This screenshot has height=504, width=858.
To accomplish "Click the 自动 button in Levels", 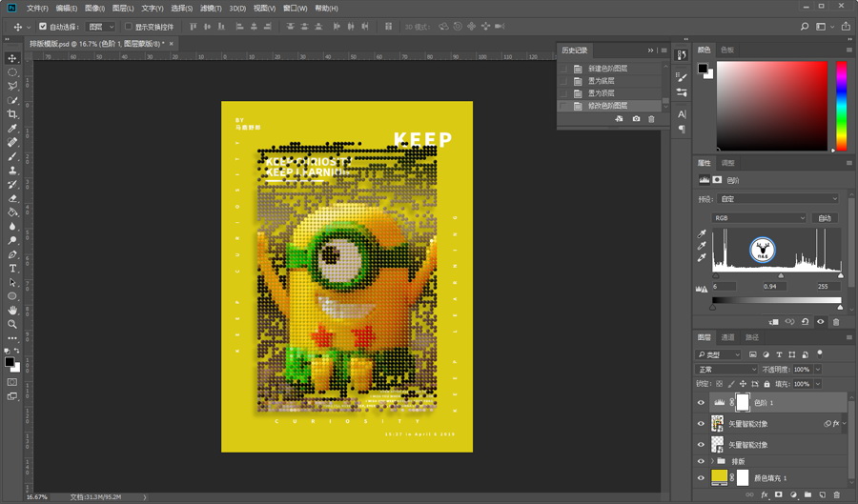I will pos(825,218).
